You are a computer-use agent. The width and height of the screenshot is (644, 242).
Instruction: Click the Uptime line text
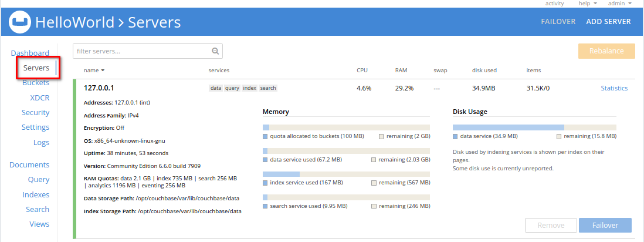126,153
